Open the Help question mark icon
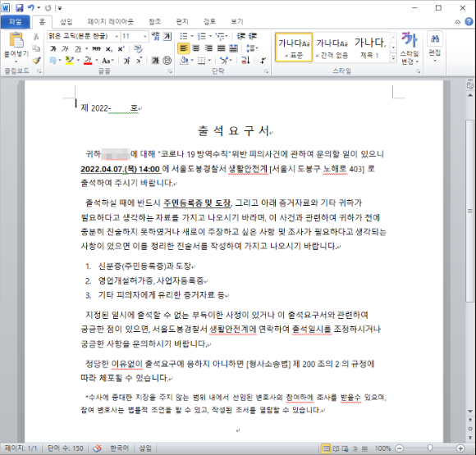 [469, 21]
